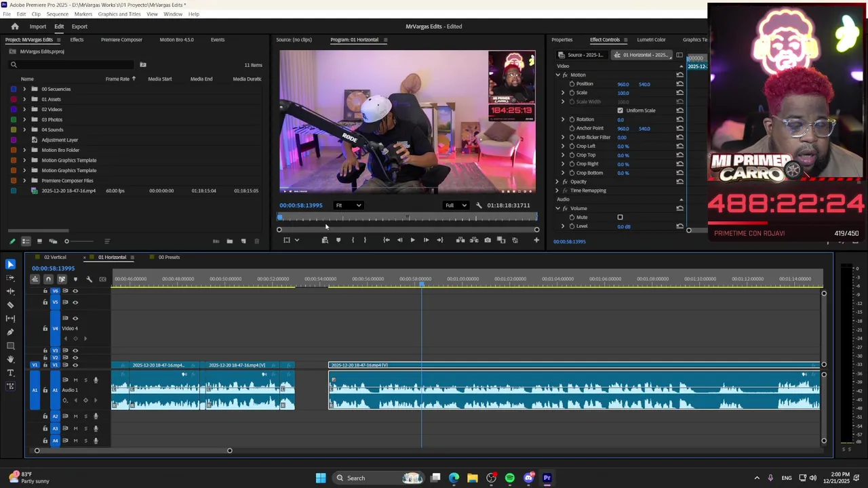
Task: Click the Import workspace button
Action: point(37,26)
